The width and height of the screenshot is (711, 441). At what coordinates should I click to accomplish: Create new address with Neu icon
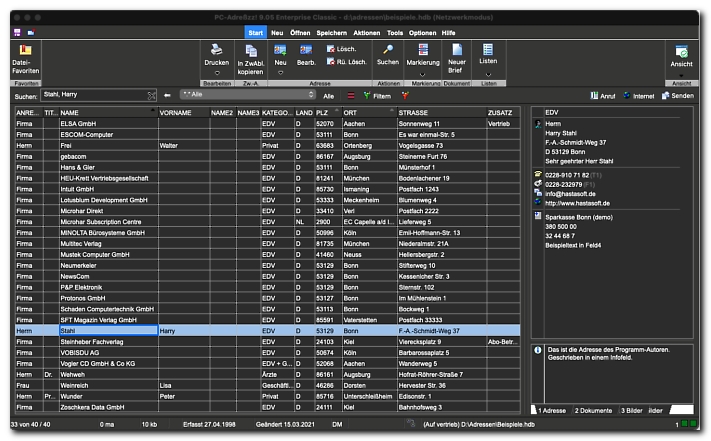[280, 50]
